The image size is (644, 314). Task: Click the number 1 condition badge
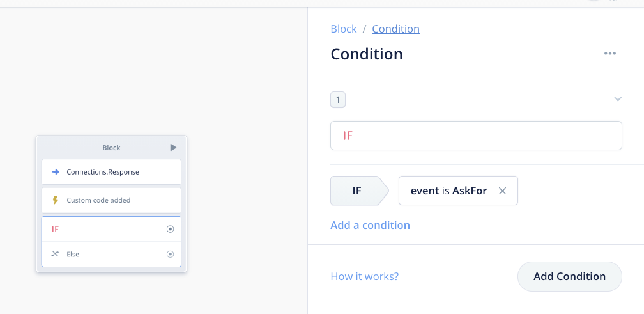(x=338, y=100)
